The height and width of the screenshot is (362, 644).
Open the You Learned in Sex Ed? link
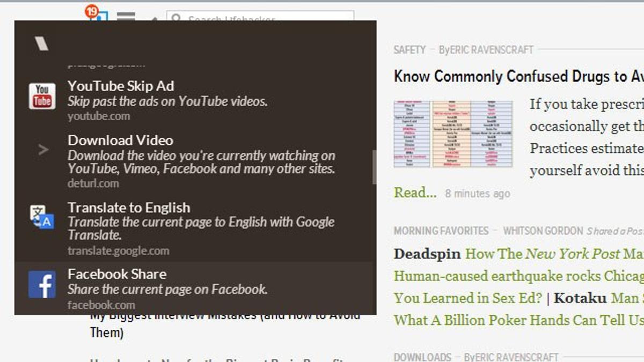(468, 298)
